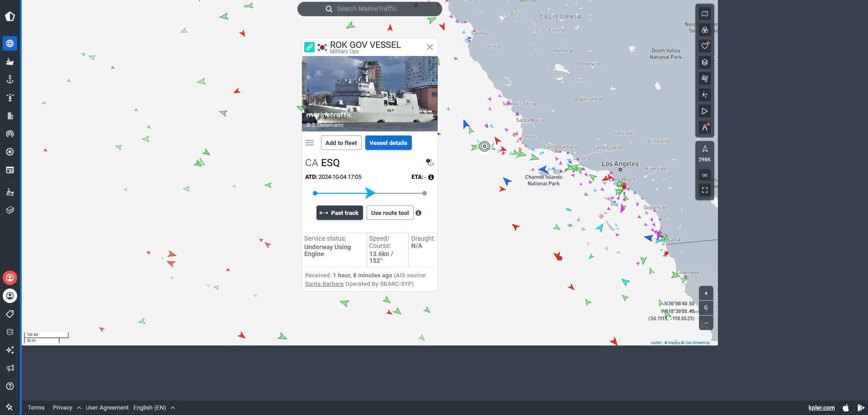Open the OpenStreetMap attribution link
The image size is (868, 415).
[x=697, y=343]
